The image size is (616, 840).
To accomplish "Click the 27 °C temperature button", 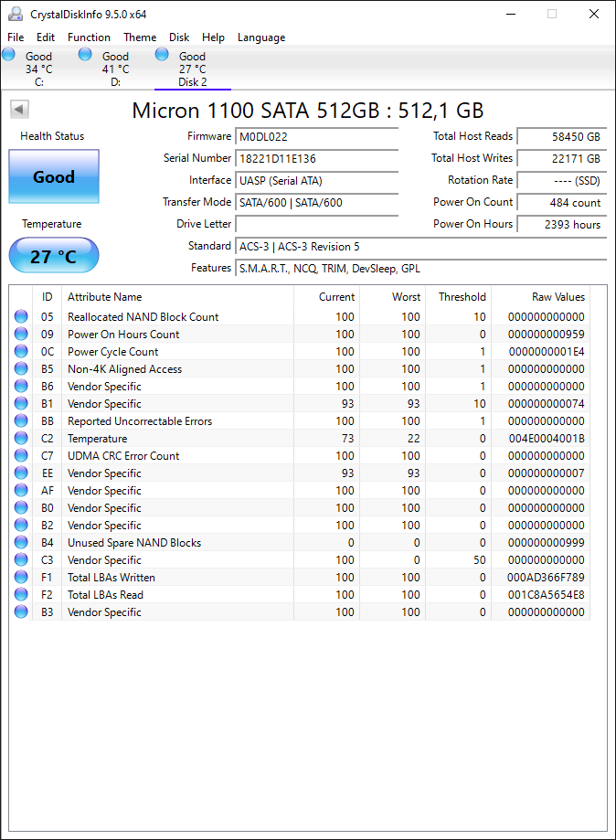I will click(x=54, y=256).
